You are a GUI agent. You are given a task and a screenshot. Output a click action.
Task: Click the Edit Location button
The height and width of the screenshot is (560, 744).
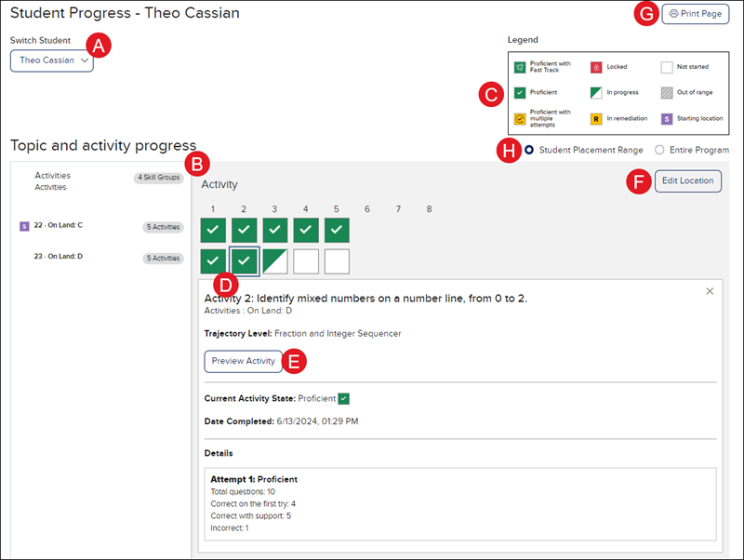click(x=688, y=180)
